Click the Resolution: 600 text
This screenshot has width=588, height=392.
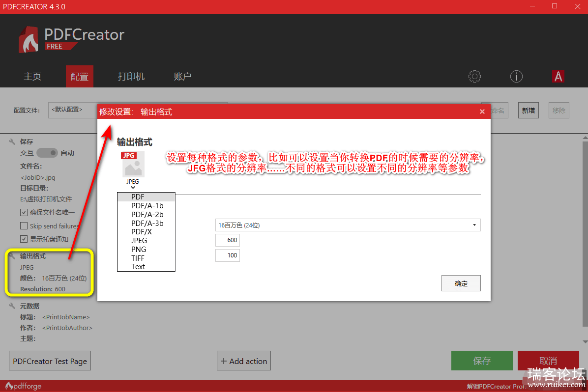pyautogui.click(x=43, y=289)
